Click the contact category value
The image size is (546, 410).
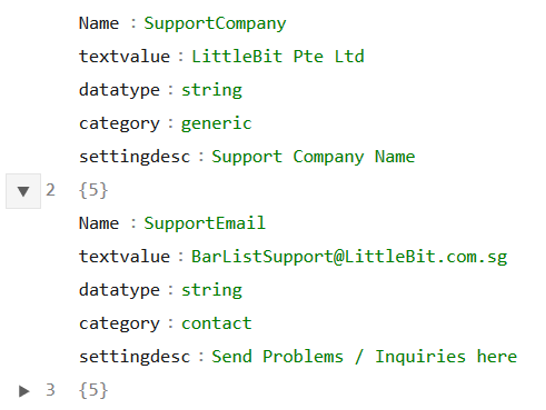click(x=216, y=323)
